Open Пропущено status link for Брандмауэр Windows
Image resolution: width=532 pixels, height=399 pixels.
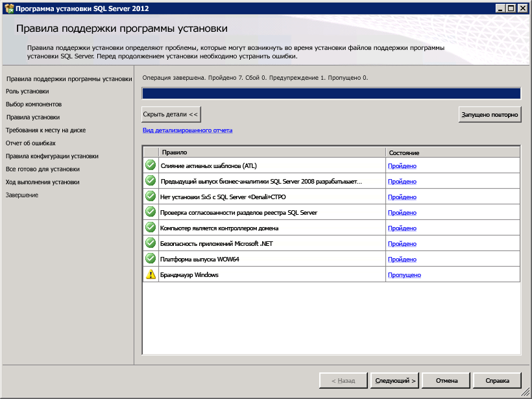[404, 275]
